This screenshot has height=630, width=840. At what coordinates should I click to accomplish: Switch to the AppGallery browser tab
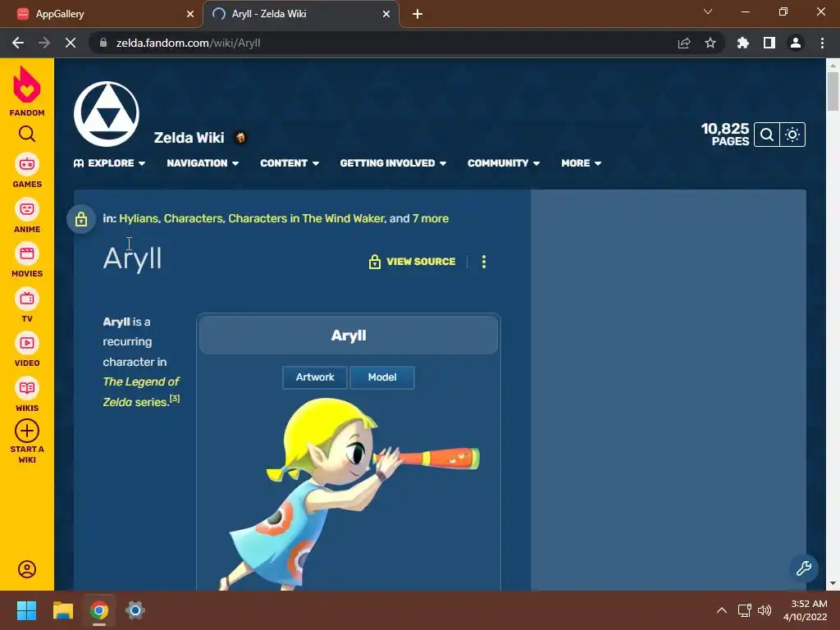[x=102, y=14]
